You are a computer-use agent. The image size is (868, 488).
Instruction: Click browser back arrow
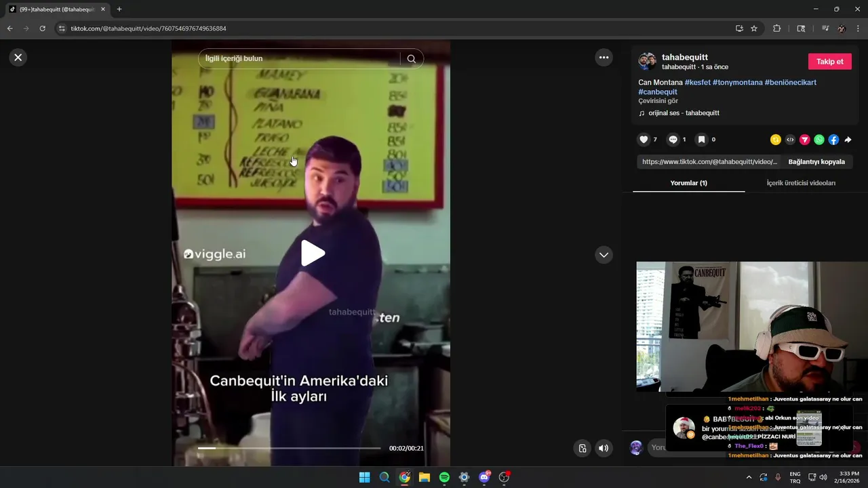9,28
